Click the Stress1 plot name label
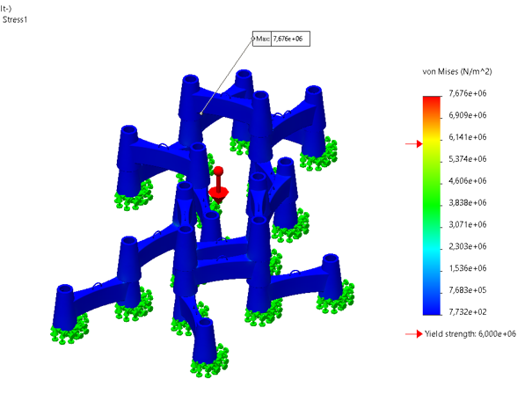 pyautogui.click(x=15, y=19)
